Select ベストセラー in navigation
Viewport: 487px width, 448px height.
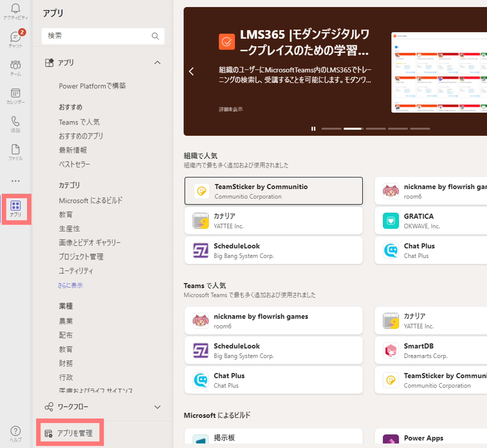pyautogui.click(x=75, y=164)
